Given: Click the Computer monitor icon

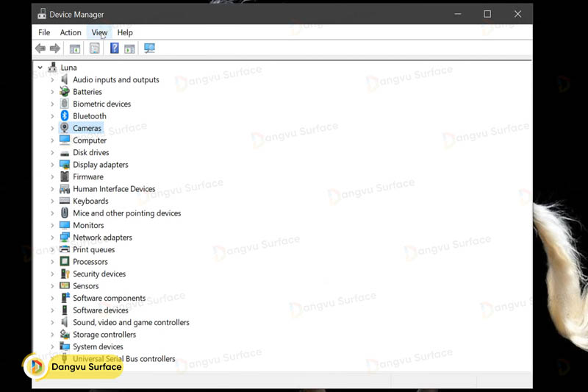Looking at the screenshot, I should coord(65,140).
